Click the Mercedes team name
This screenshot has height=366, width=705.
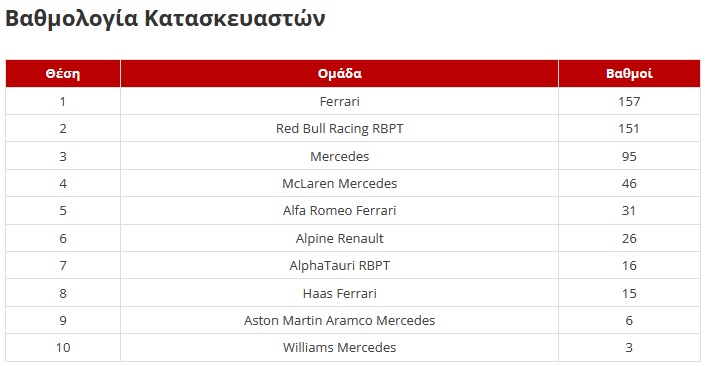click(x=339, y=156)
